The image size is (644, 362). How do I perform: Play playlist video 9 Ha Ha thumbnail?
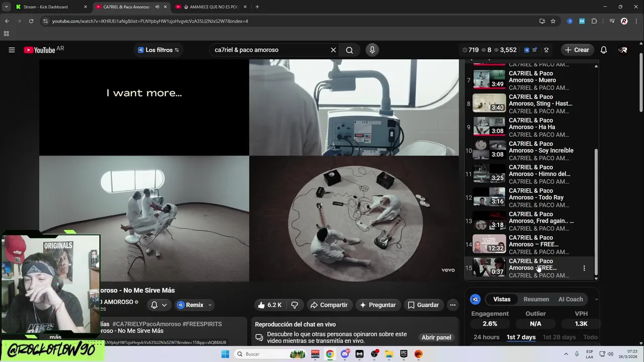[x=489, y=126]
